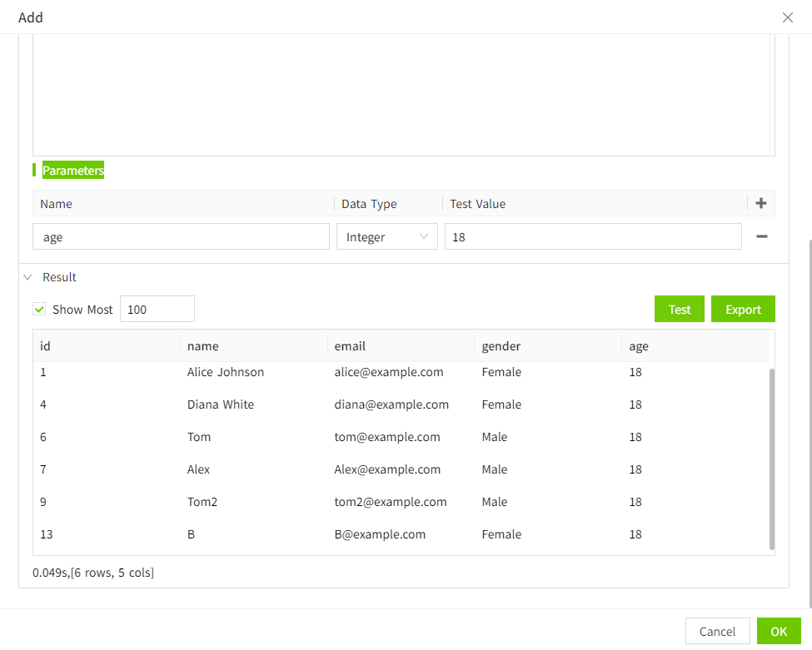Remove the age parameter with minus icon
The width and height of the screenshot is (812, 650).
(761, 236)
